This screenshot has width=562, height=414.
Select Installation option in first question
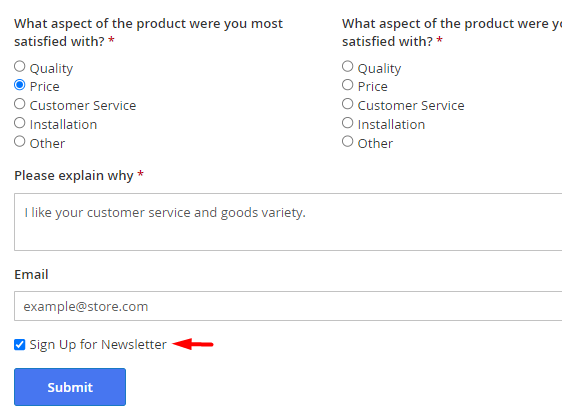tap(20, 123)
